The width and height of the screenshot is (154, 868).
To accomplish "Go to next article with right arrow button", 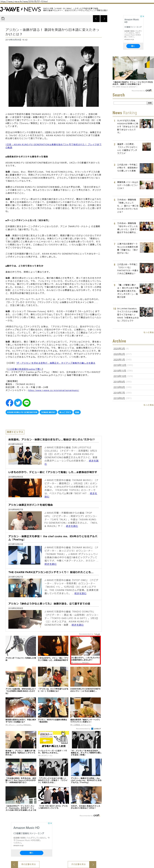I will pyautogui.click(x=104, y=18).
